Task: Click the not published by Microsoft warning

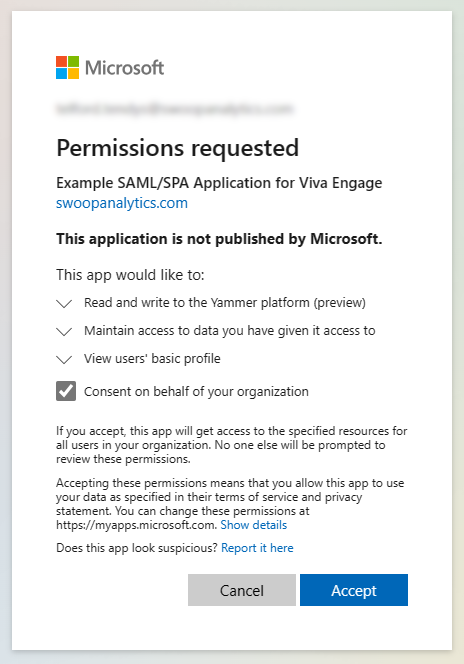Action: (x=219, y=239)
